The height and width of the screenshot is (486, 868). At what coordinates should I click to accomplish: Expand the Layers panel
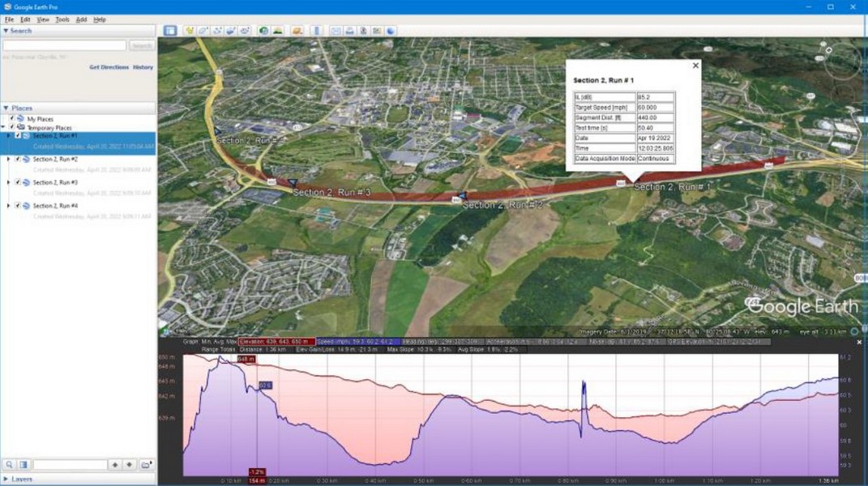[6, 479]
